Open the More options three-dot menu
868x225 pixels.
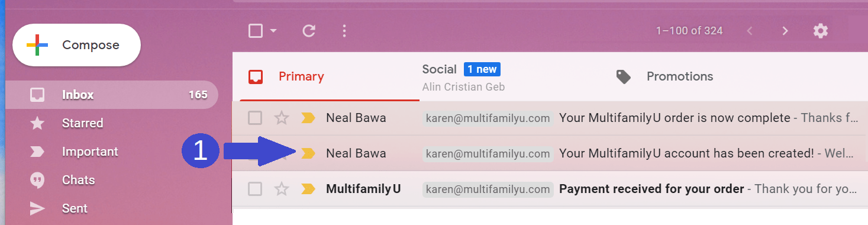pos(344,31)
